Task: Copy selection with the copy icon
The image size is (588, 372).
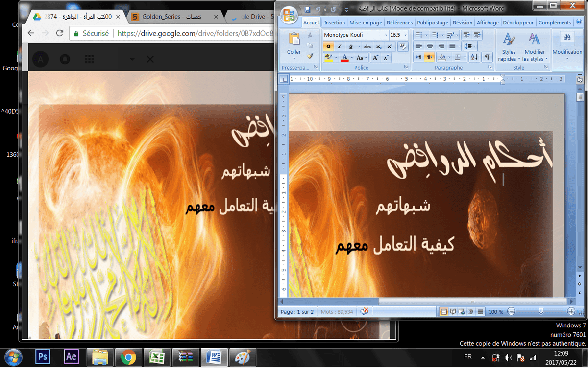Action: [310, 46]
